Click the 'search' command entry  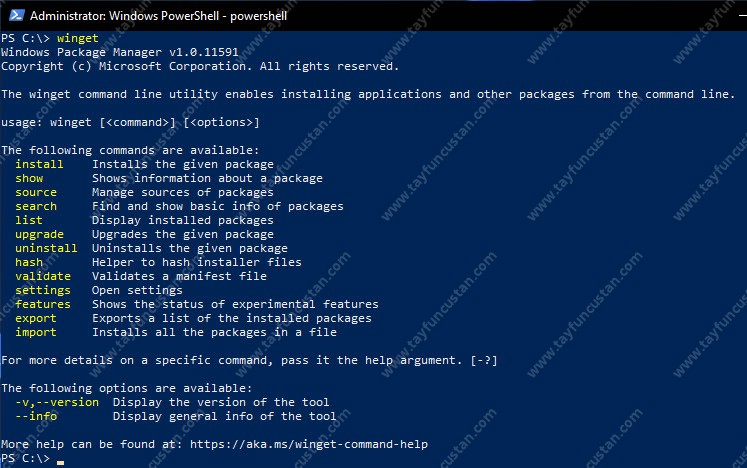36,206
